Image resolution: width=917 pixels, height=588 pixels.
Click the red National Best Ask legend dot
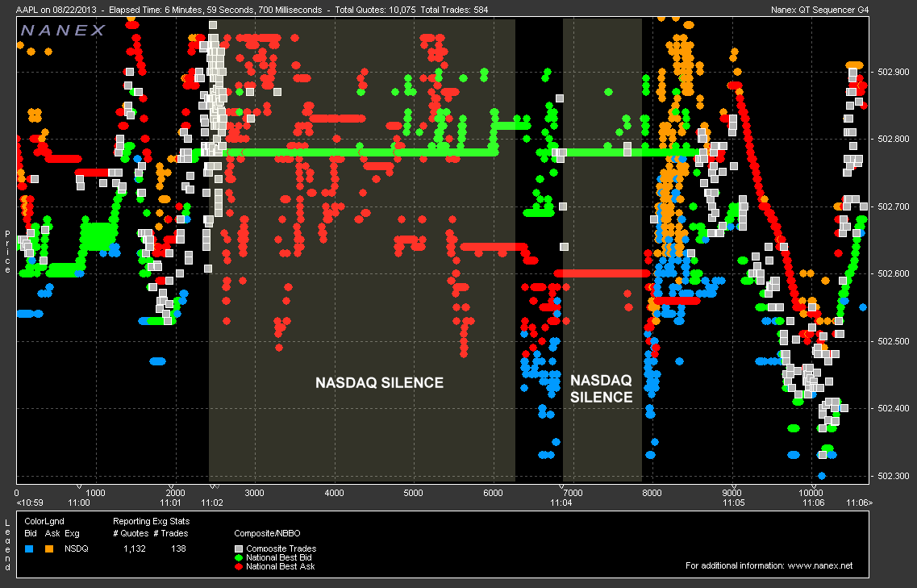tap(238, 566)
